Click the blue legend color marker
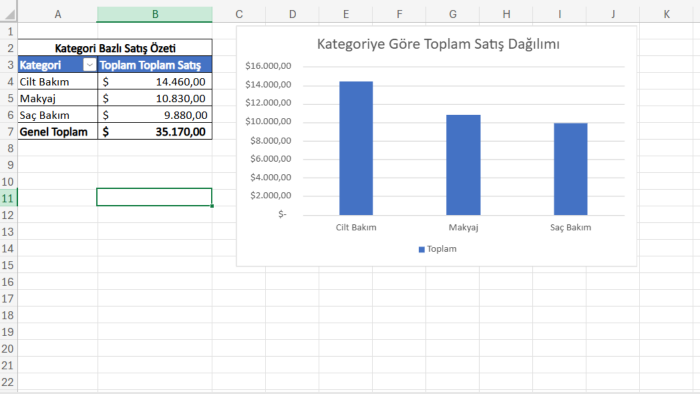 coord(421,249)
